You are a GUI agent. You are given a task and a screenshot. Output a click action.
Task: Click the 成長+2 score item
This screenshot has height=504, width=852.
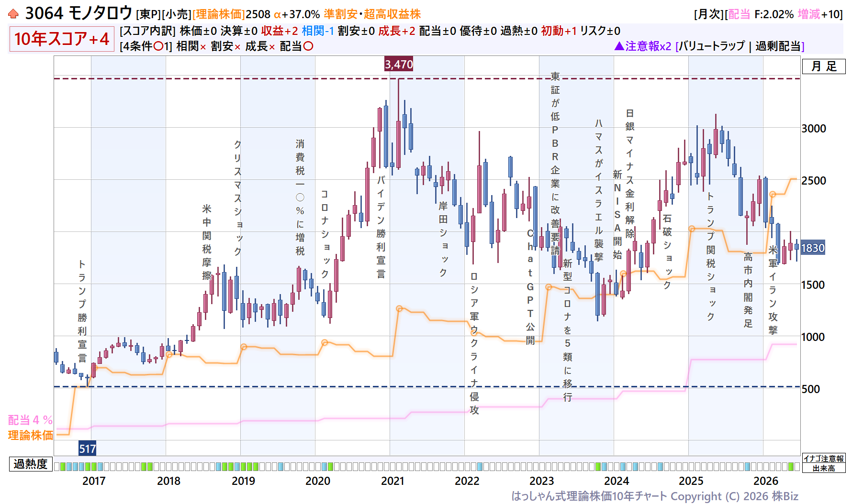click(397, 31)
